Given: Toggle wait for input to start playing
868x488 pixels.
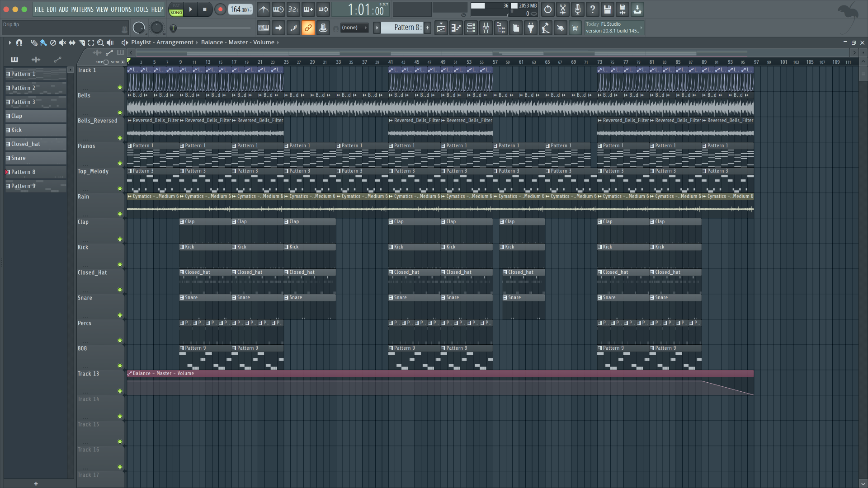Looking at the screenshot, I should [x=278, y=9].
